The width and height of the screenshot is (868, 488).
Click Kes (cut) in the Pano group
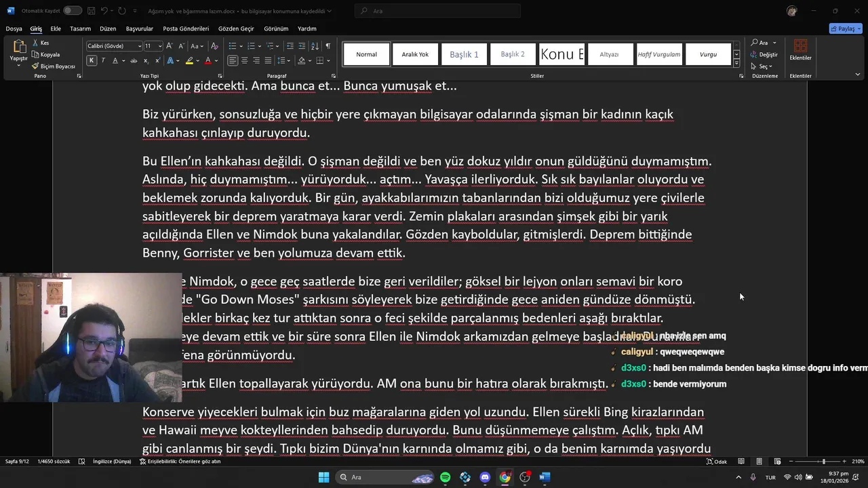pyautogui.click(x=41, y=43)
